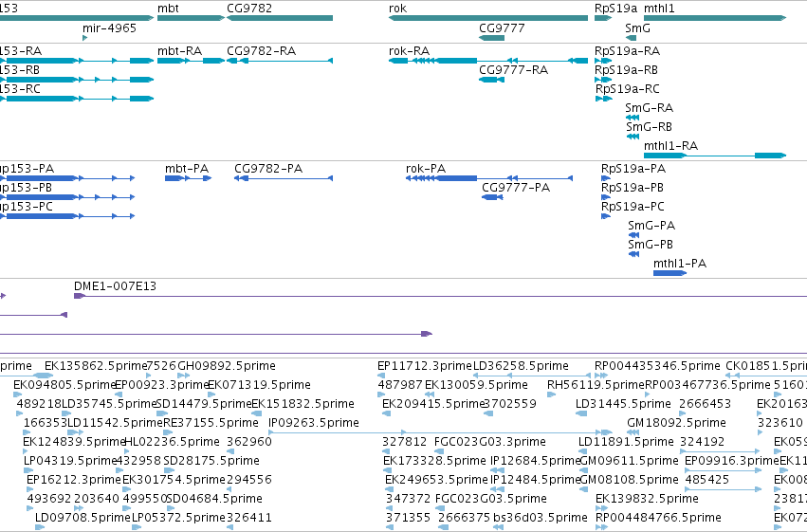
Task: Open the RpS19a-RC transcript label
Action: [x=628, y=89]
